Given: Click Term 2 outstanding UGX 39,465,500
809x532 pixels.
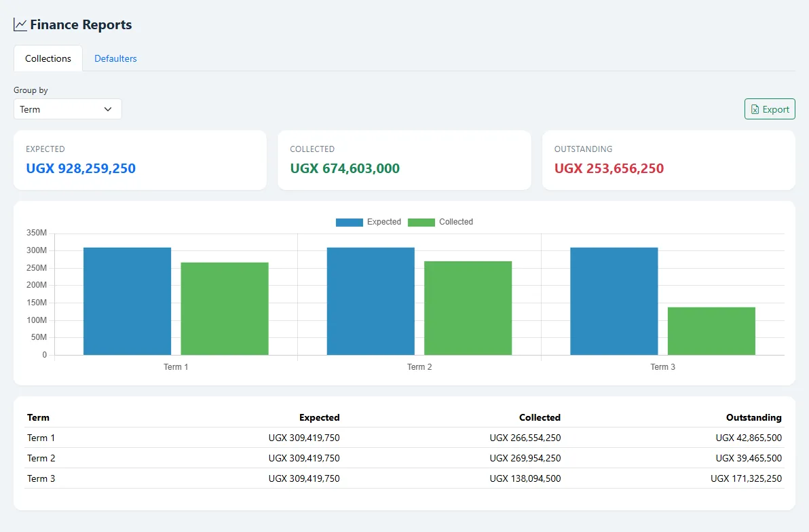Looking at the screenshot, I should (749, 458).
